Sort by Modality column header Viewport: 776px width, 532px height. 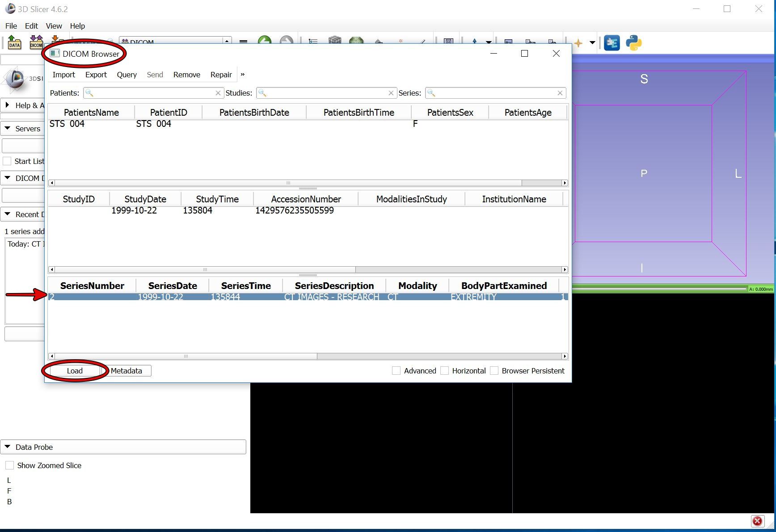pyautogui.click(x=418, y=286)
